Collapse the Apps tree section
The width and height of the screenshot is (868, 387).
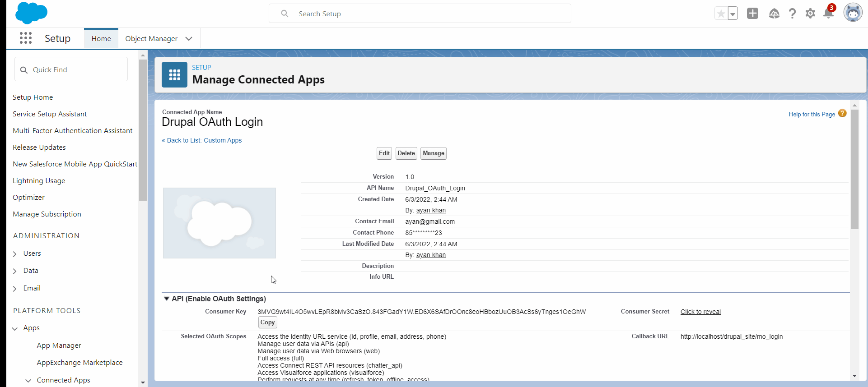(15, 328)
